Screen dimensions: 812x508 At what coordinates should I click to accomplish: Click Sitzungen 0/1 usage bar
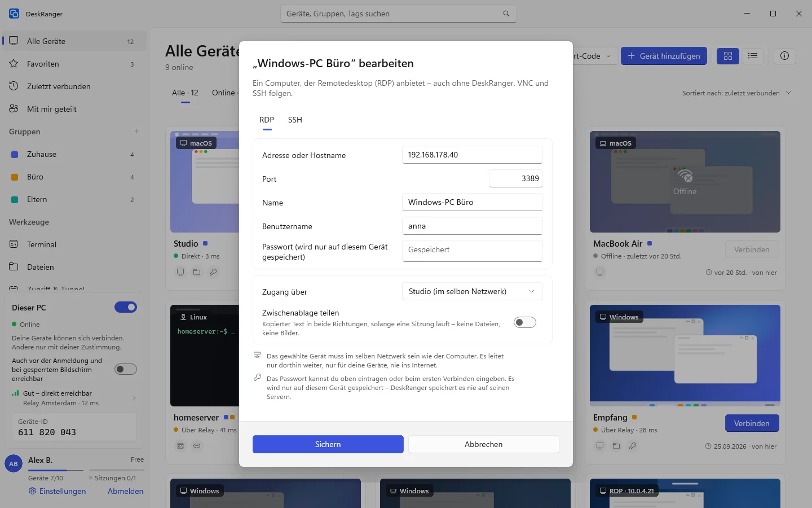point(116,470)
